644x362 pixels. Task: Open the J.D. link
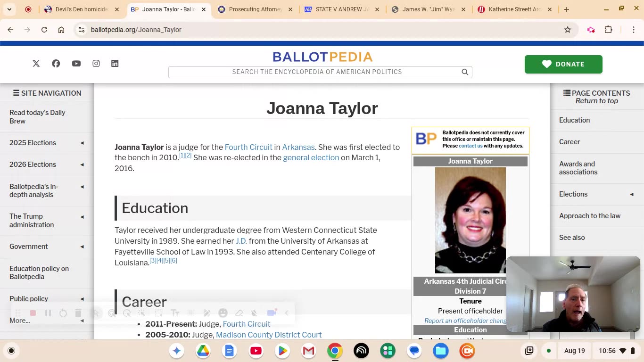pyautogui.click(x=241, y=241)
